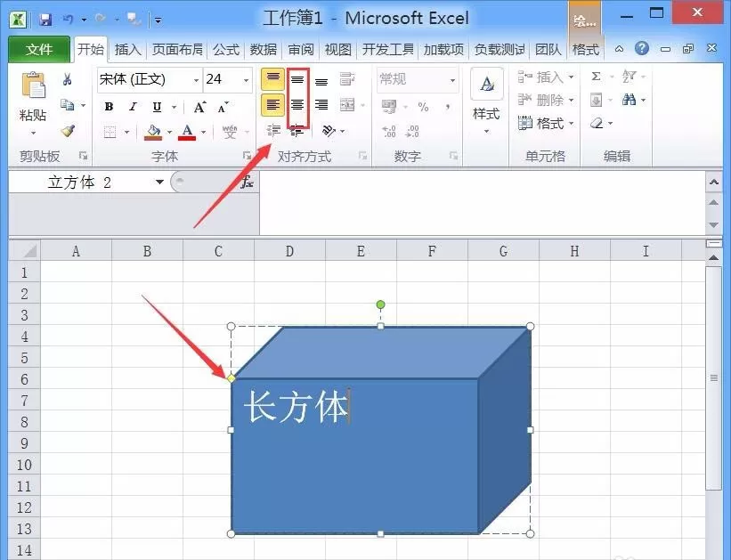Click the wrap text icon
Image resolution: width=731 pixels, height=560 pixels.
coord(347,79)
